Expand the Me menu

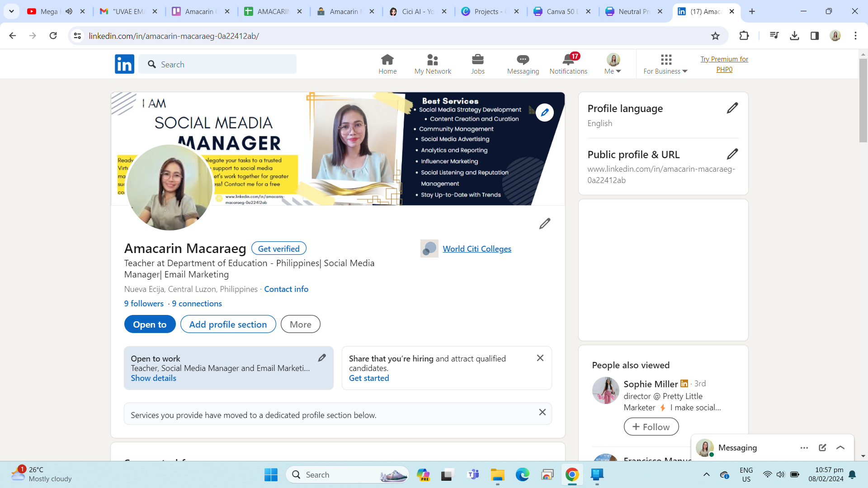click(612, 63)
